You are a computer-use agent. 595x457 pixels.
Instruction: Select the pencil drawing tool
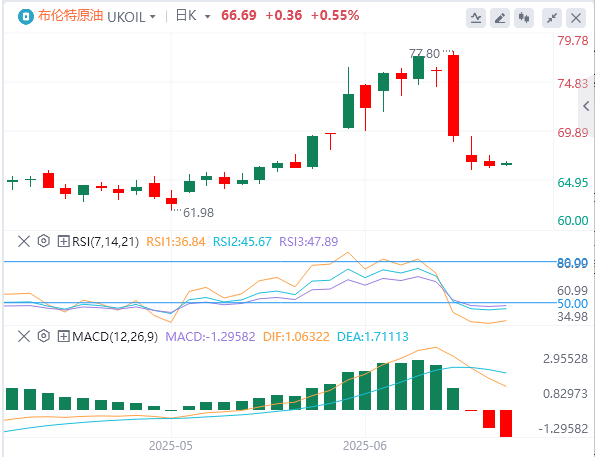click(500, 18)
